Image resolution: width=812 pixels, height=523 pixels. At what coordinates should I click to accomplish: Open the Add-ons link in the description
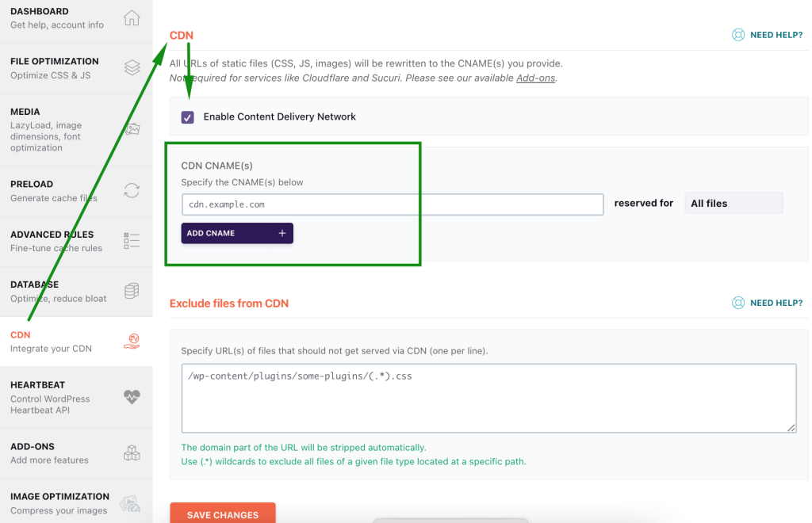pyautogui.click(x=535, y=78)
